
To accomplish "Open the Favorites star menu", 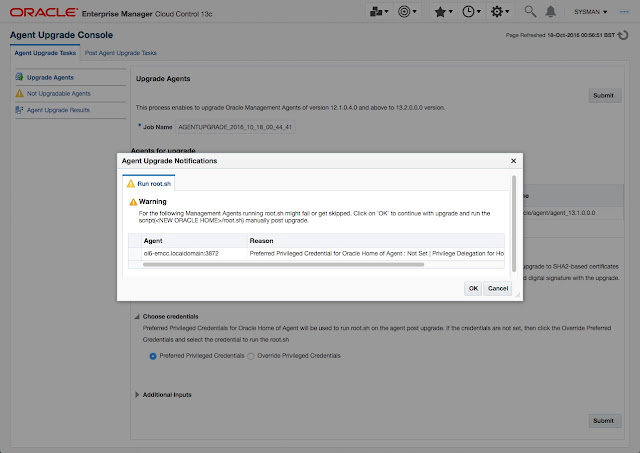I will pyautogui.click(x=443, y=12).
